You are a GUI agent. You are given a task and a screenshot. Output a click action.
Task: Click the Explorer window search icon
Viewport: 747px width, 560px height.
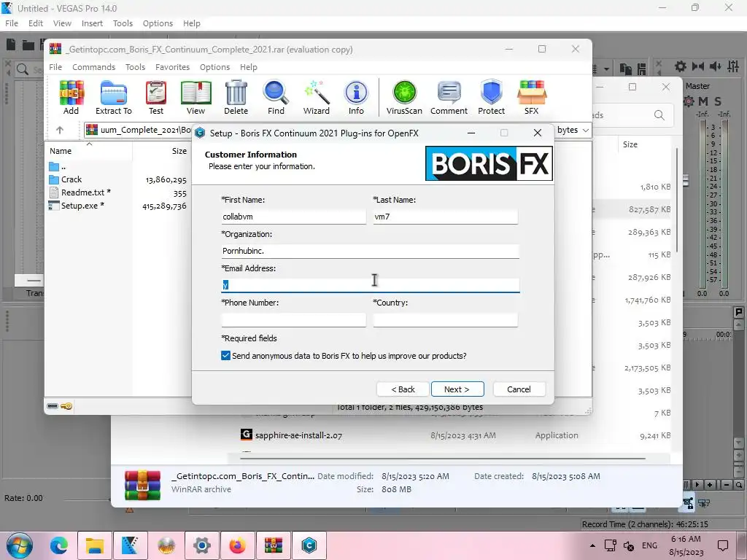659,115
